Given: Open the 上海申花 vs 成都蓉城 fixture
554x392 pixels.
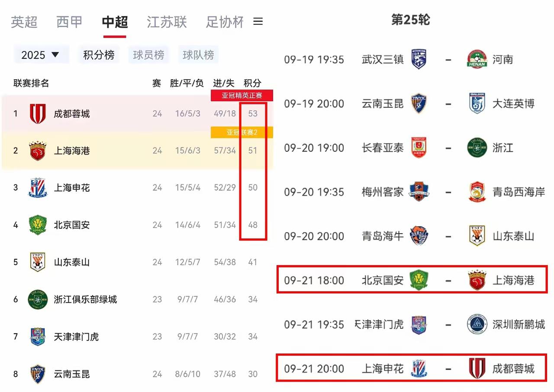Looking at the screenshot, I should tap(412, 368).
